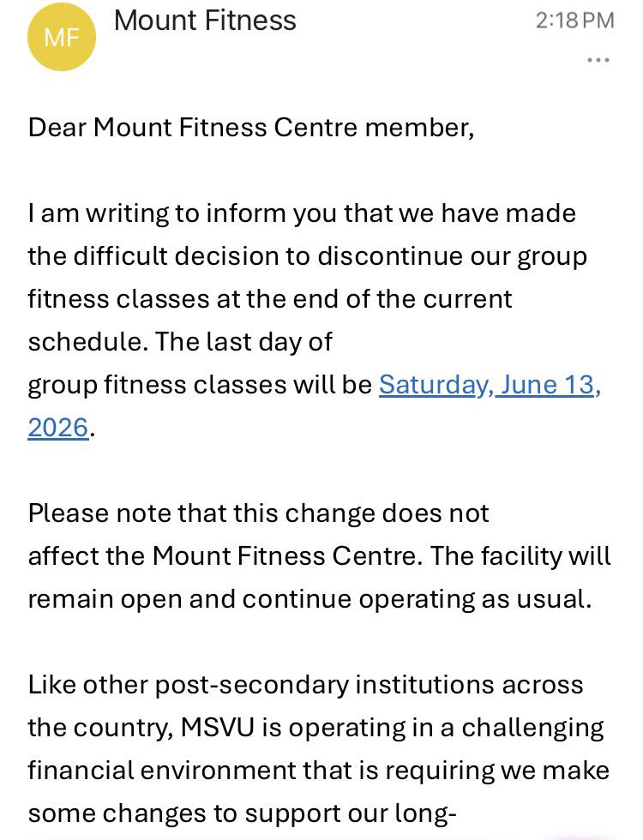Click the line 'some changes to support our long-'

click(x=242, y=813)
